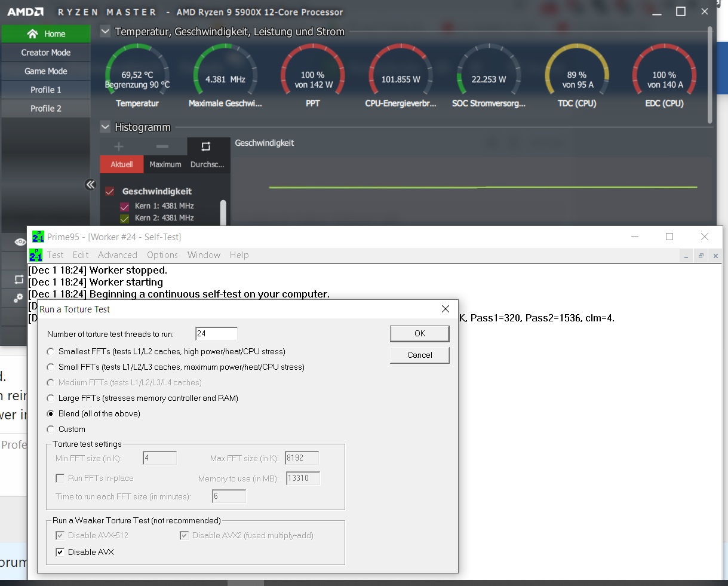Screen dimensions: 728x586
Task: Switch histogram to Aktuell tab
Action: (x=122, y=164)
